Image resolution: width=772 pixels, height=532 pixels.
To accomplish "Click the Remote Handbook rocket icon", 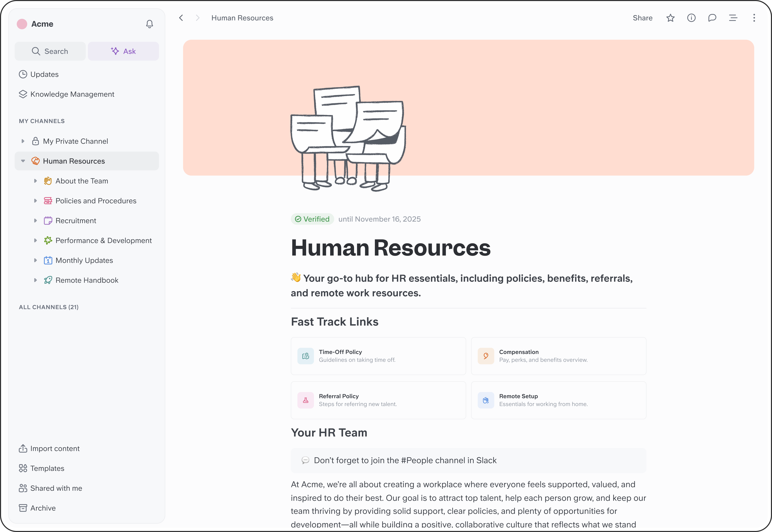I will pos(48,280).
